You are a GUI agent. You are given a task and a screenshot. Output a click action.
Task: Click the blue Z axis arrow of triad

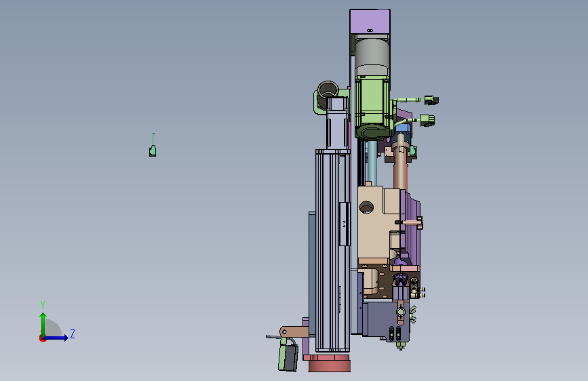click(56, 338)
